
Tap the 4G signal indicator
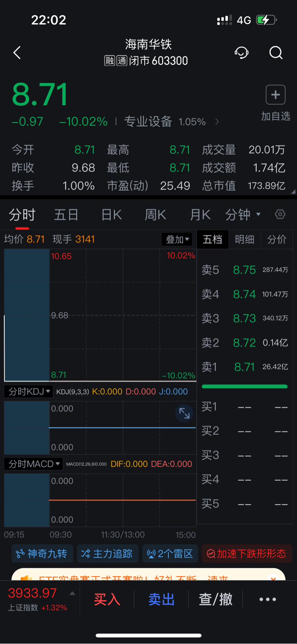[244, 20]
